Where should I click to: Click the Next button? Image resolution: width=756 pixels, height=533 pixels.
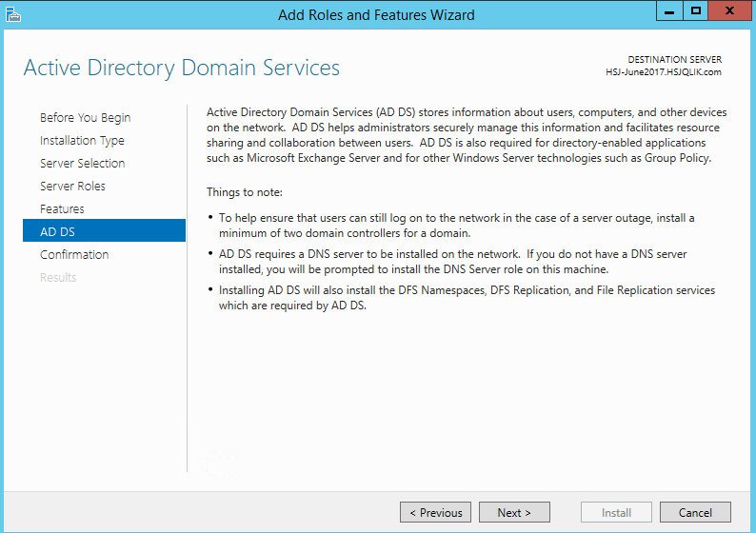pos(514,512)
